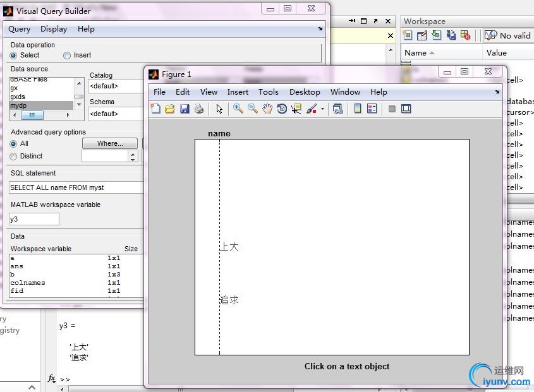
Task: Open the Window menu in Figure 1
Action: point(345,92)
